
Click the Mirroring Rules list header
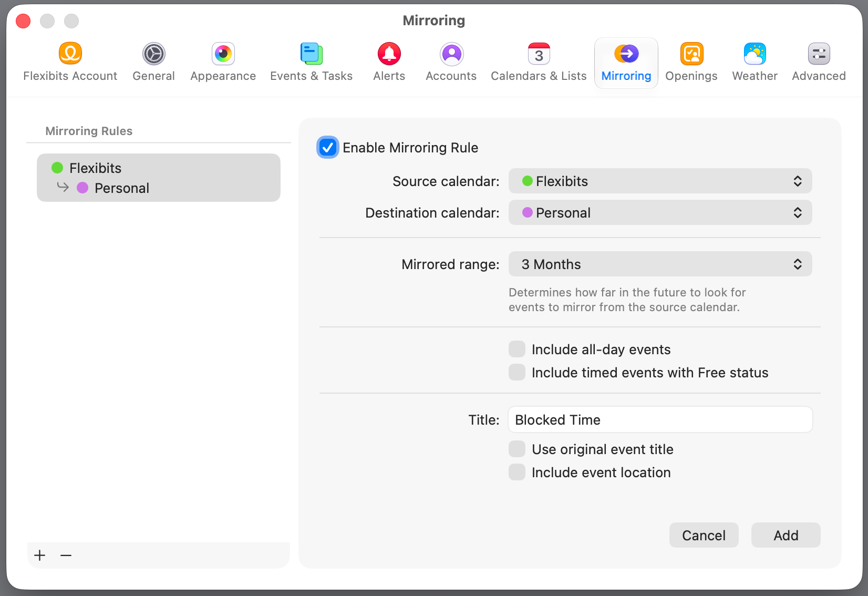pos(89,131)
